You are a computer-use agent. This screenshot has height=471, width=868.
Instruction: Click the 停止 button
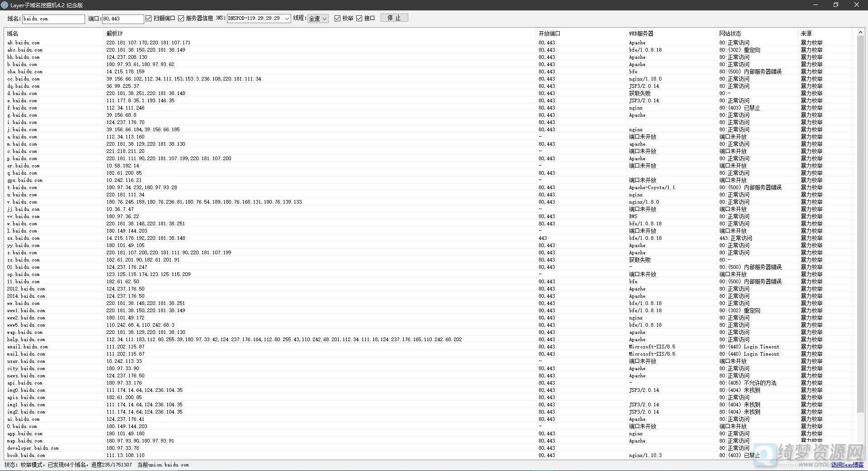394,18
